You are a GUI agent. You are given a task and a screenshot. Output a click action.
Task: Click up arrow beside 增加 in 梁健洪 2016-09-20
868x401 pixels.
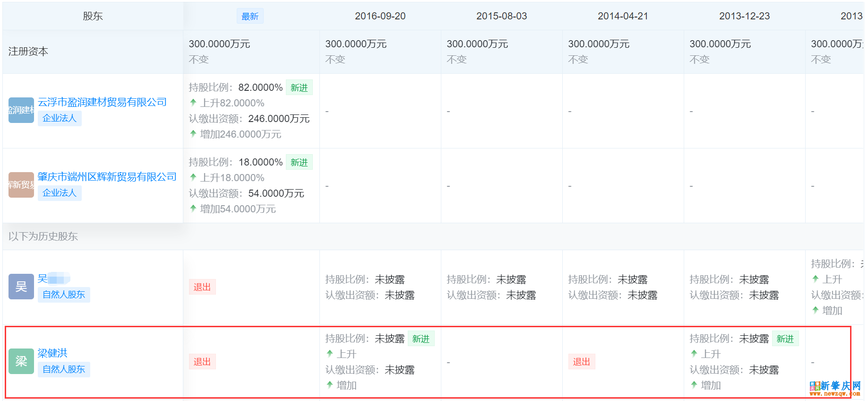click(x=330, y=384)
